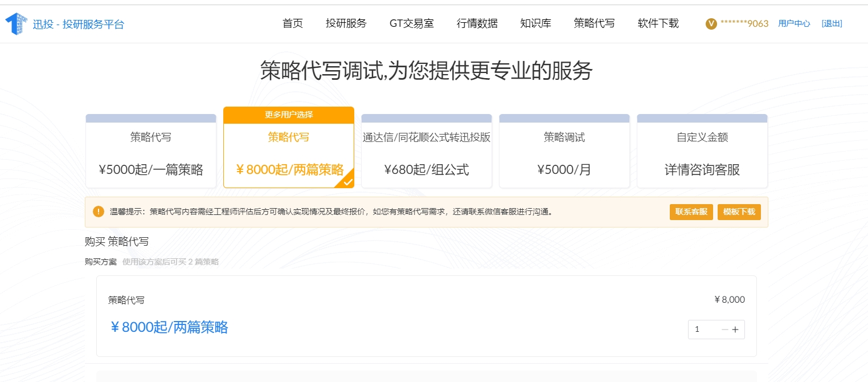
Task: Open the 投研服务 menu
Action: coord(346,23)
